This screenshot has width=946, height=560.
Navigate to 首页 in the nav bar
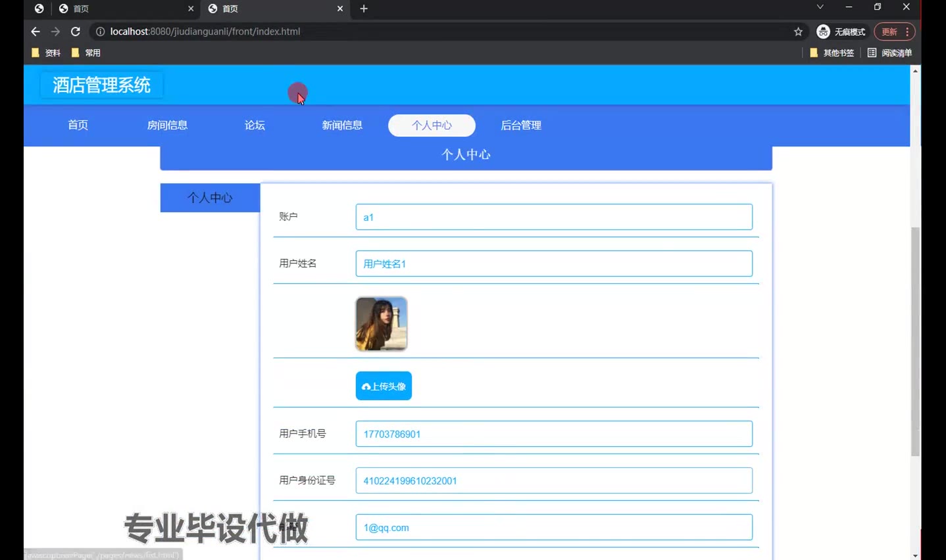coord(78,125)
